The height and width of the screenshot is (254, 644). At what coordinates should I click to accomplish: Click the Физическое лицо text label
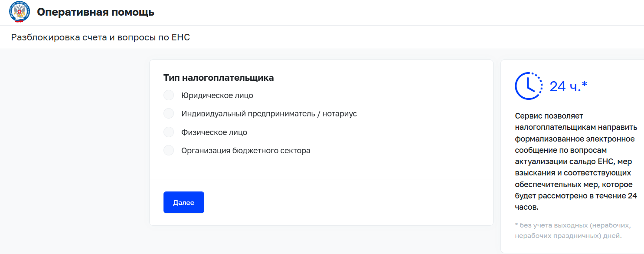214,132
